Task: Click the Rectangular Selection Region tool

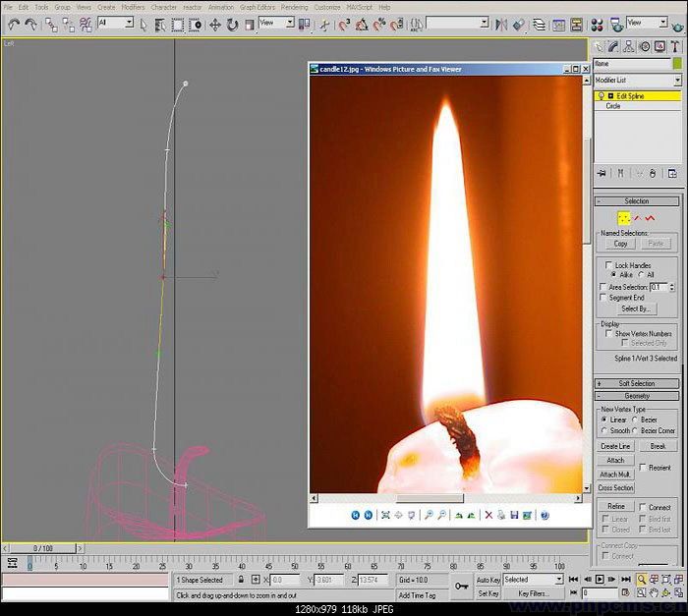Action: 177,25
